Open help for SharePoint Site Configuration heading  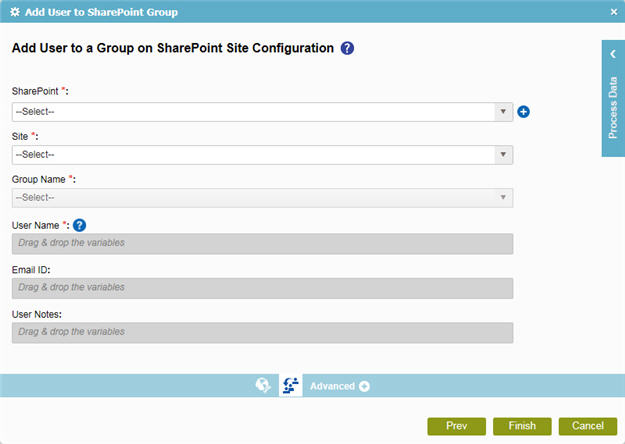tap(347, 48)
